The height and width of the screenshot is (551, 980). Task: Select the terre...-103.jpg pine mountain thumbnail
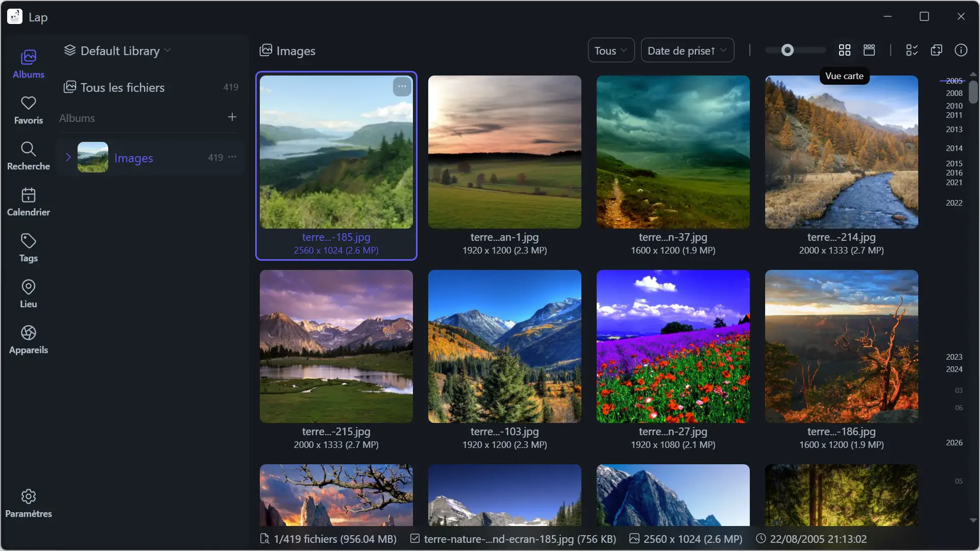(x=505, y=346)
